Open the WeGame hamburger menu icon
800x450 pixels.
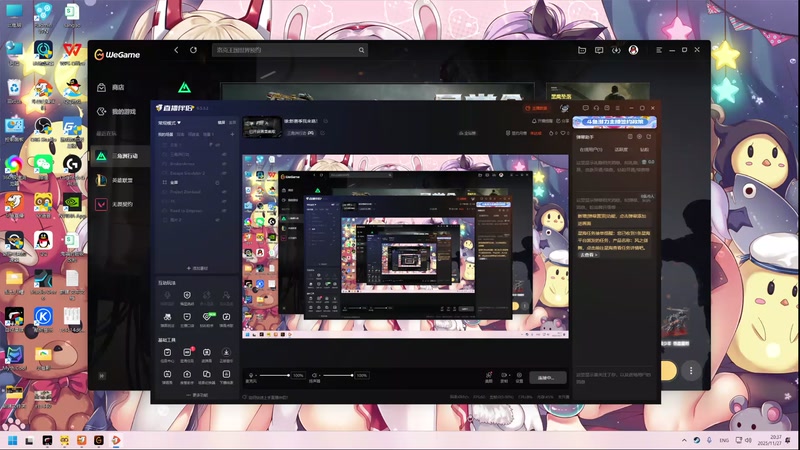tap(659, 50)
